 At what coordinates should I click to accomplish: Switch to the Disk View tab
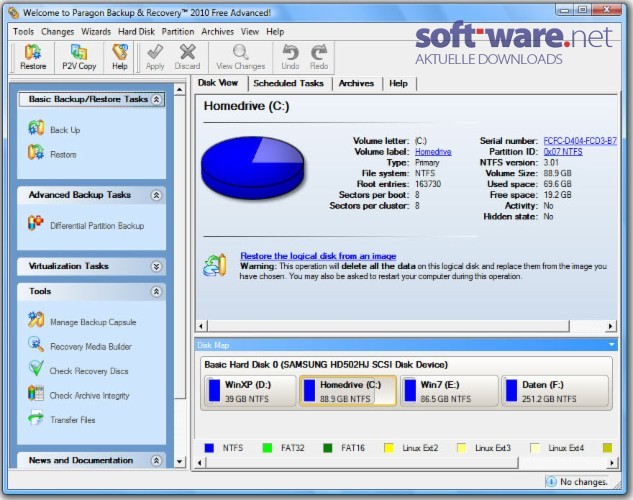coord(218,83)
